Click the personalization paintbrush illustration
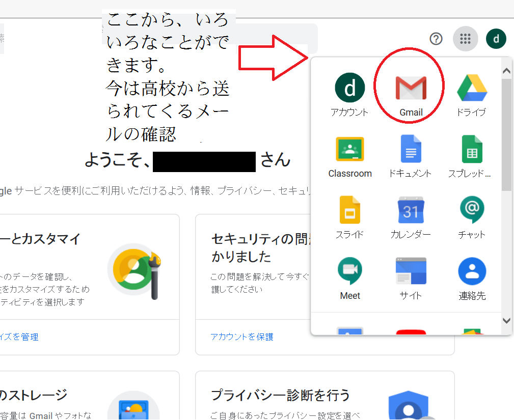 click(x=134, y=271)
